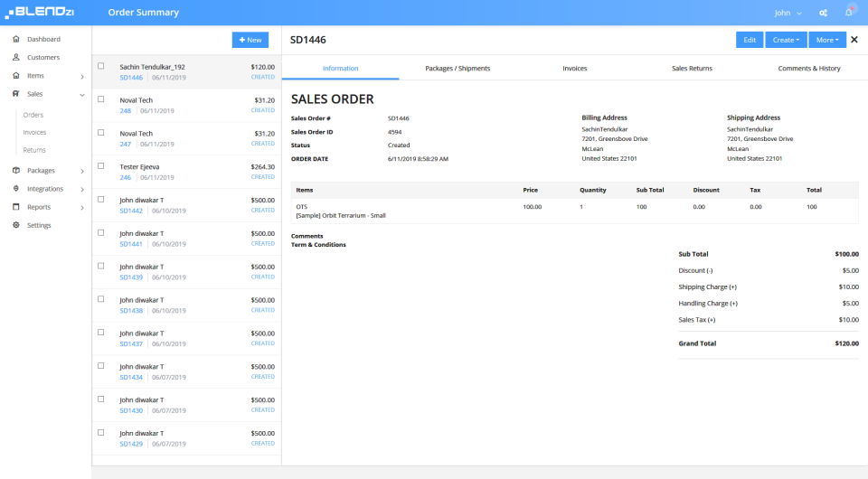Image resolution: width=868 pixels, height=479 pixels.
Task: Open the More dropdown button
Action: pos(827,40)
